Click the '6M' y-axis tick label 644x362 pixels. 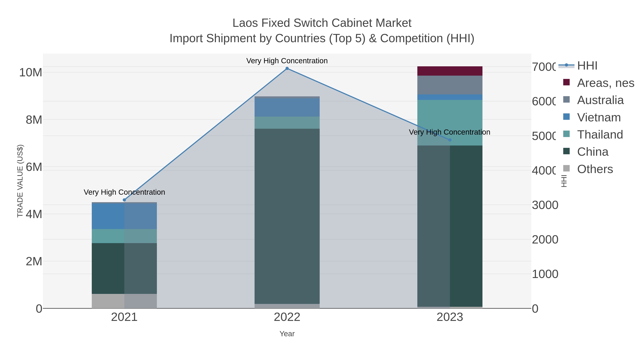[34, 167]
